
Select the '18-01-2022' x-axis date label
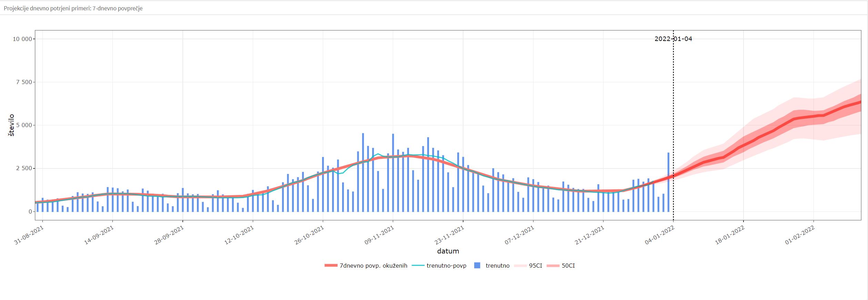(x=730, y=236)
